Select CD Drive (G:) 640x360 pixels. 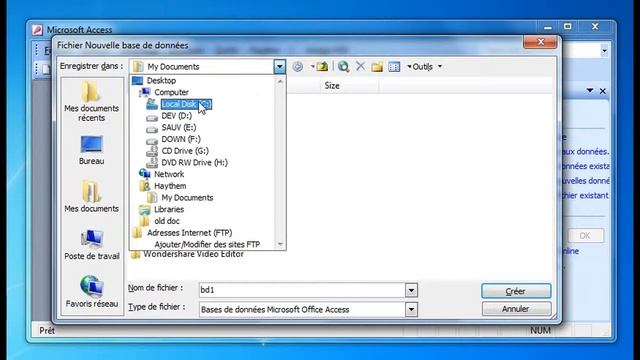(x=185, y=151)
